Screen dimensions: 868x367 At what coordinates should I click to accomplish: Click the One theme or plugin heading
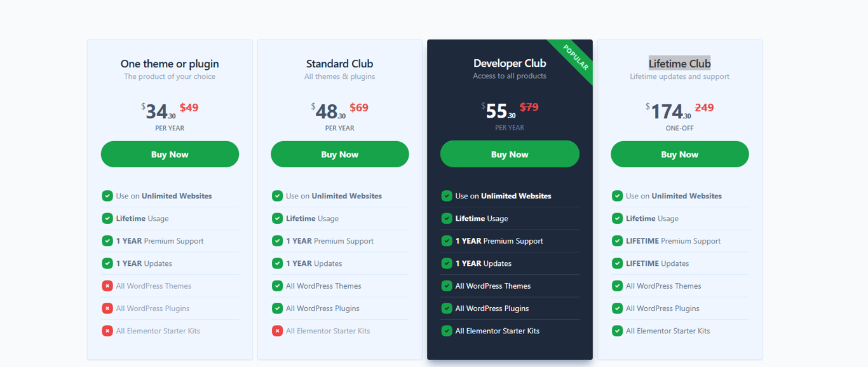pos(170,64)
